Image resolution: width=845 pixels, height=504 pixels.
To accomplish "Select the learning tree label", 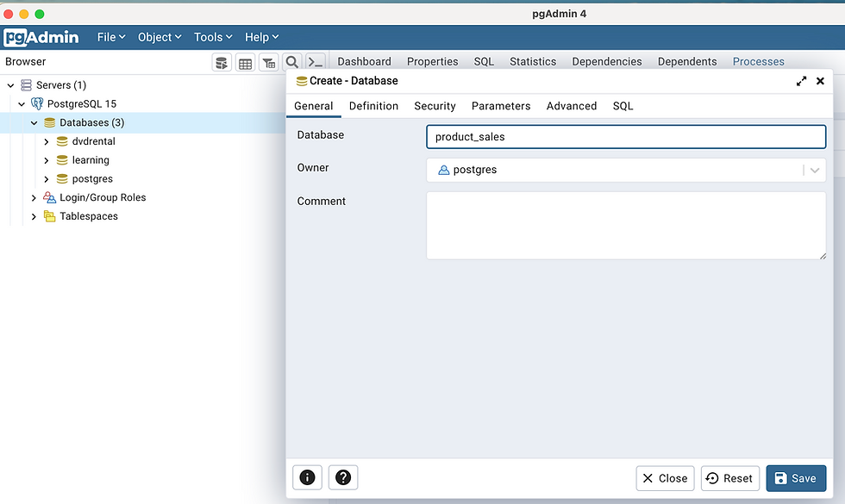I will point(91,160).
